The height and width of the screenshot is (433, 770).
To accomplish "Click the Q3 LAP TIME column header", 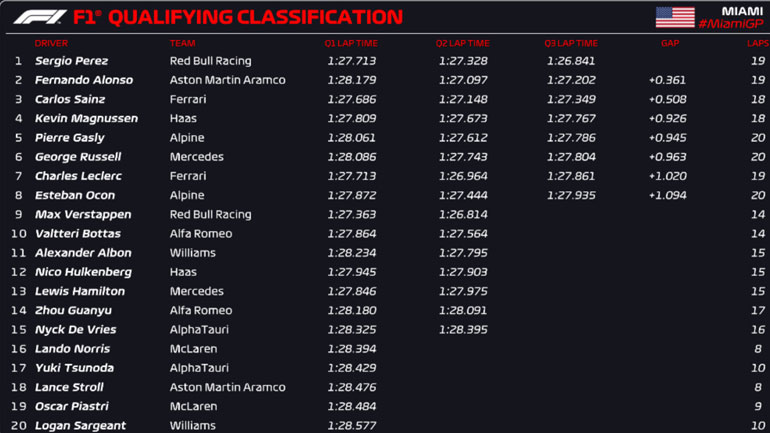I will pyautogui.click(x=570, y=44).
